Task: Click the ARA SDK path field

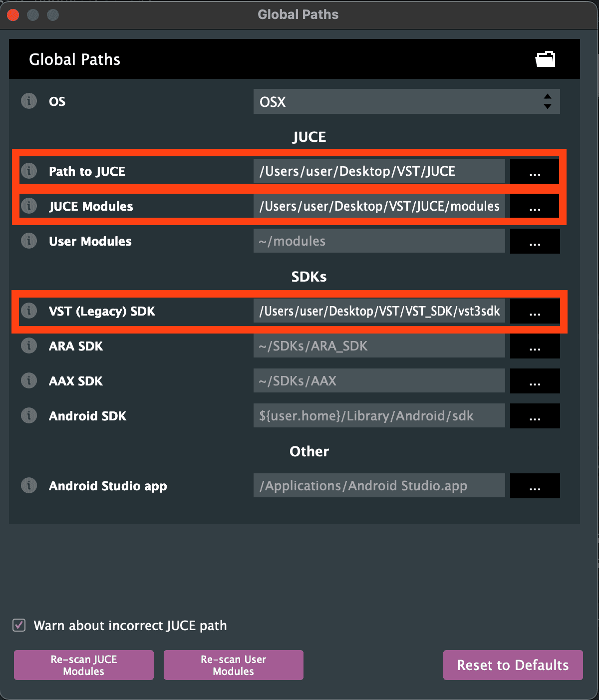Action: pos(379,346)
